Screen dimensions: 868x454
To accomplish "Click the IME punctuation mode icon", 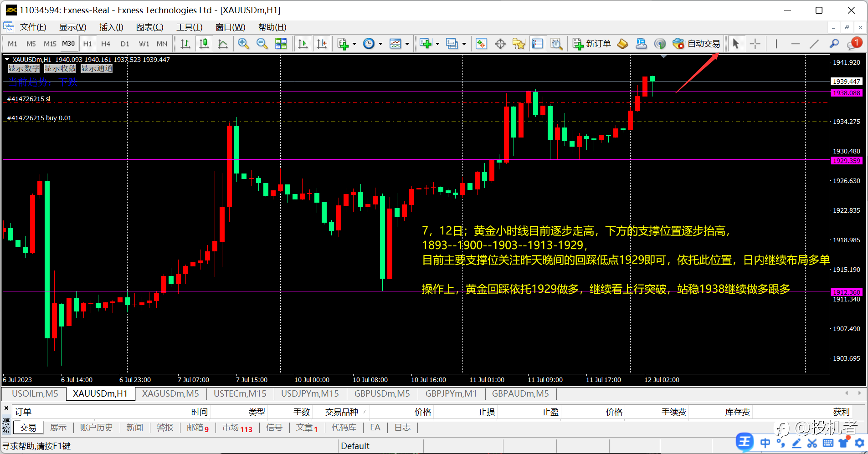I will [781, 443].
